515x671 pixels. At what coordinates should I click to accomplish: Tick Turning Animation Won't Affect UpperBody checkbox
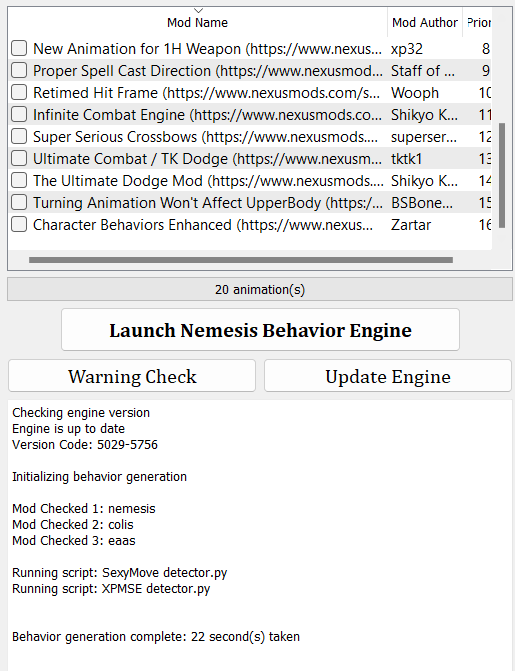click(19, 202)
